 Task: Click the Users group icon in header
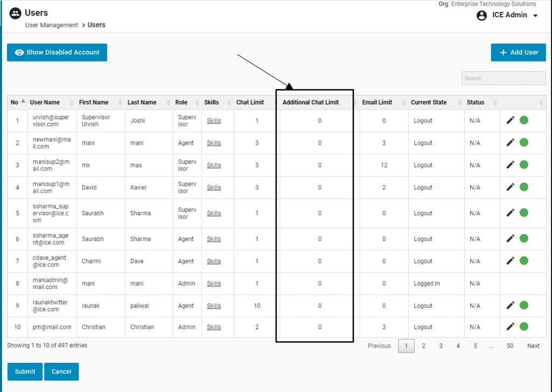coord(15,13)
